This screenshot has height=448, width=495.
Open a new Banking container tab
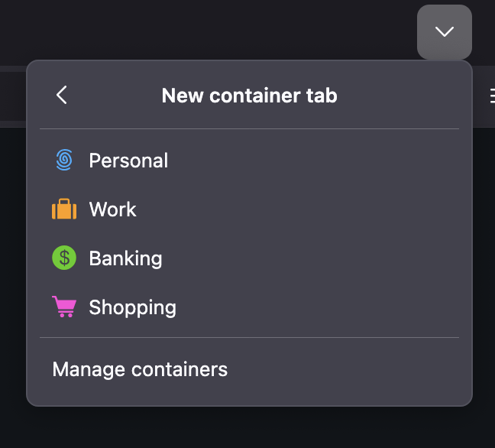click(x=249, y=258)
